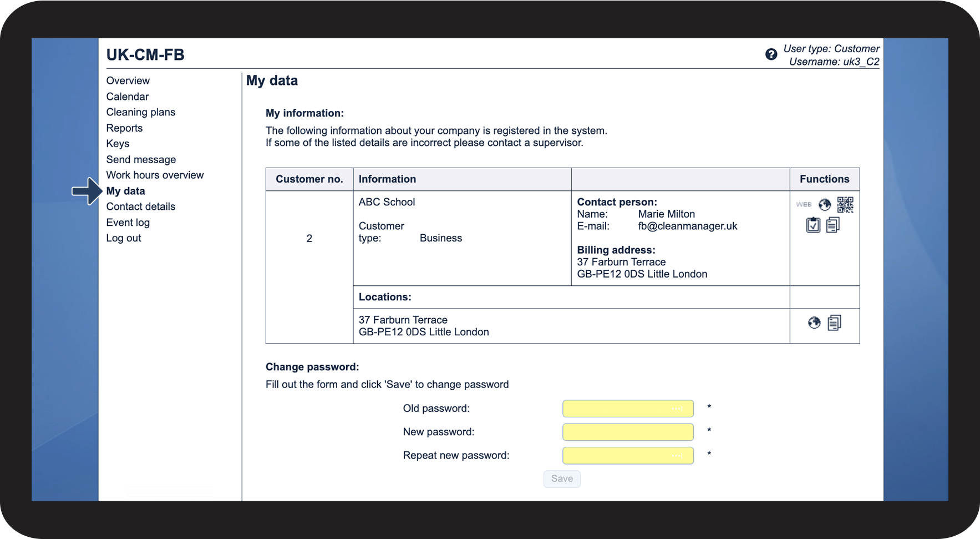Open Contact details page
This screenshot has width=980, height=539.
[141, 206]
